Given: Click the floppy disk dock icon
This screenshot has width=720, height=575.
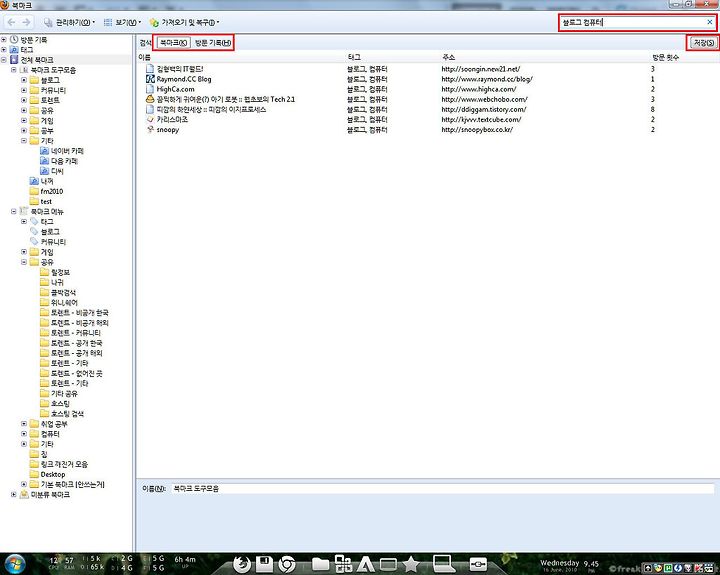Looking at the screenshot, I should [264, 564].
